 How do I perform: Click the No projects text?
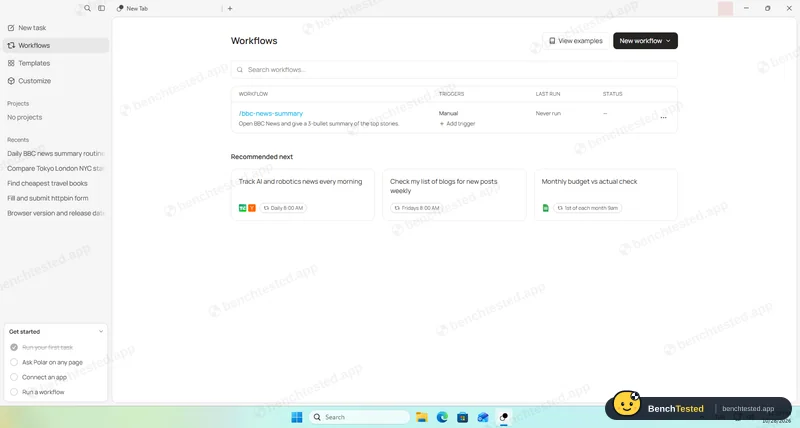[x=24, y=117]
